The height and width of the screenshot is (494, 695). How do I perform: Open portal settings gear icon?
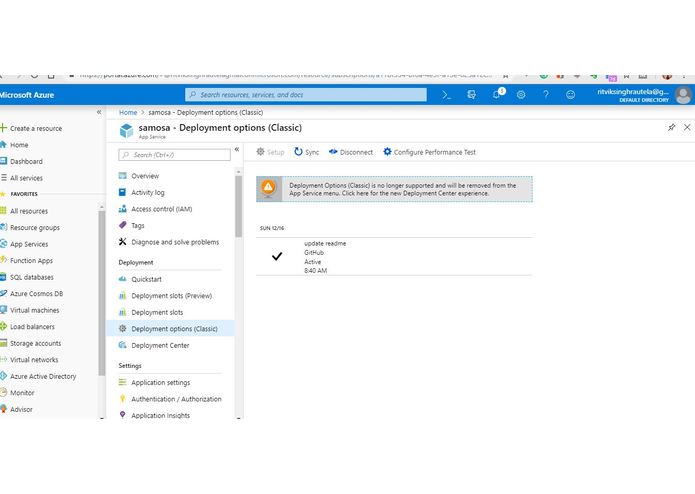pyautogui.click(x=521, y=94)
